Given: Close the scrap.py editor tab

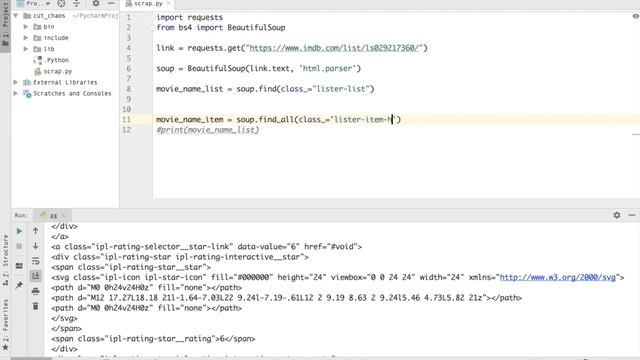Looking at the screenshot, I should (169, 4).
